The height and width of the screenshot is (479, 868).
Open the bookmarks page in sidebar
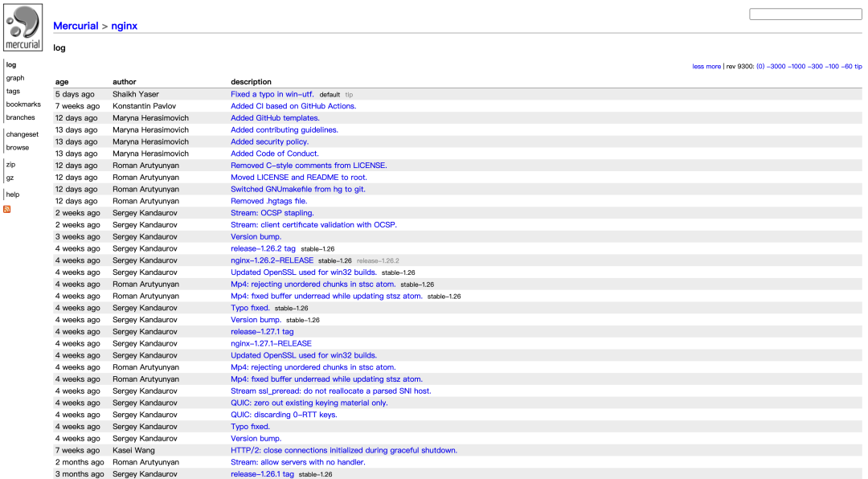tap(23, 104)
